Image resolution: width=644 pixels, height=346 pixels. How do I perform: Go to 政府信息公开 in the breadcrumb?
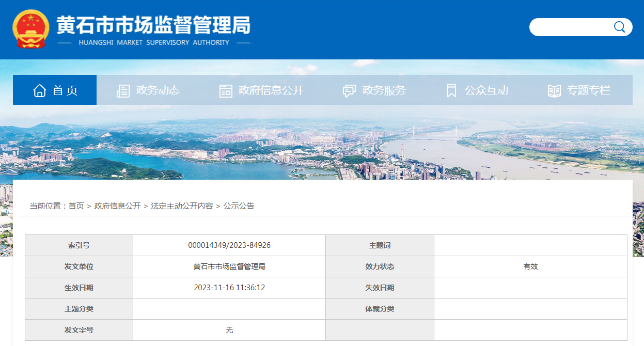pyautogui.click(x=117, y=206)
